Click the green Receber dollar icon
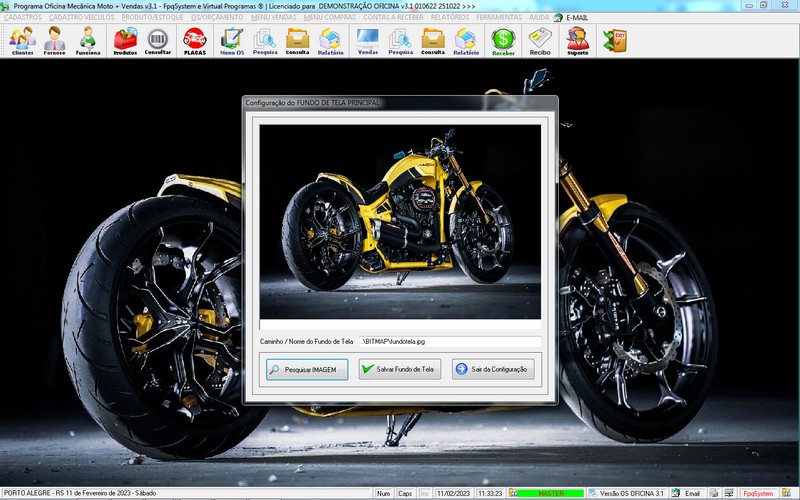800x500 pixels. 504,41
